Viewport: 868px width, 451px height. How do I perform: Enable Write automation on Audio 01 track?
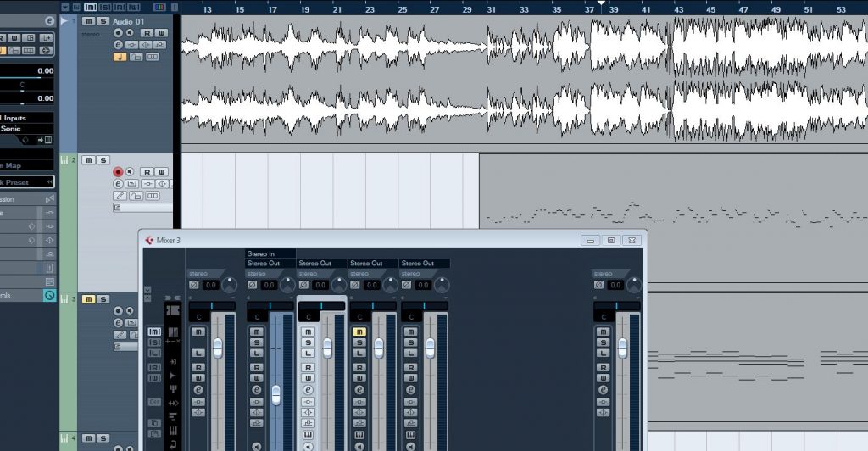[x=160, y=33]
